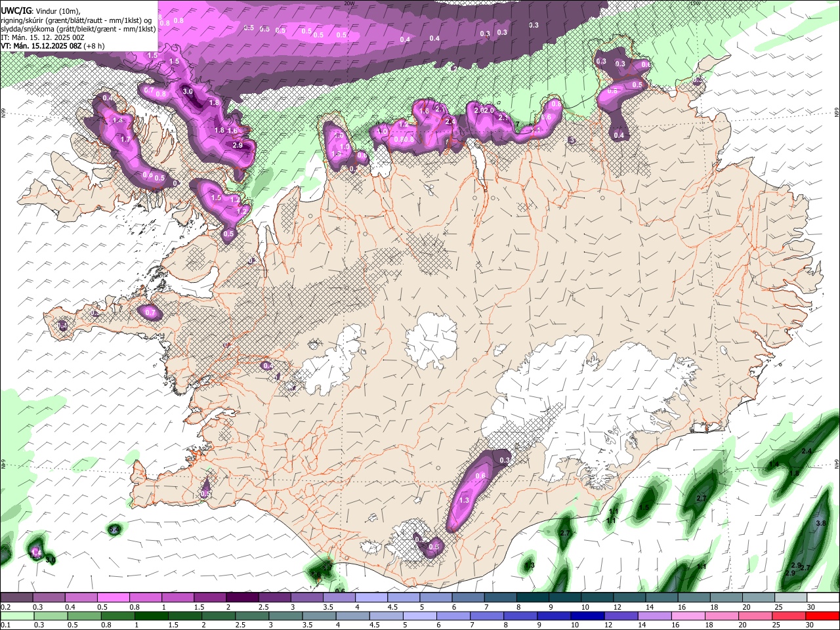The image size is (840, 630).
Task: Pick the bright pink 0.5 snow legend swatch
Action: [x=113, y=598]
